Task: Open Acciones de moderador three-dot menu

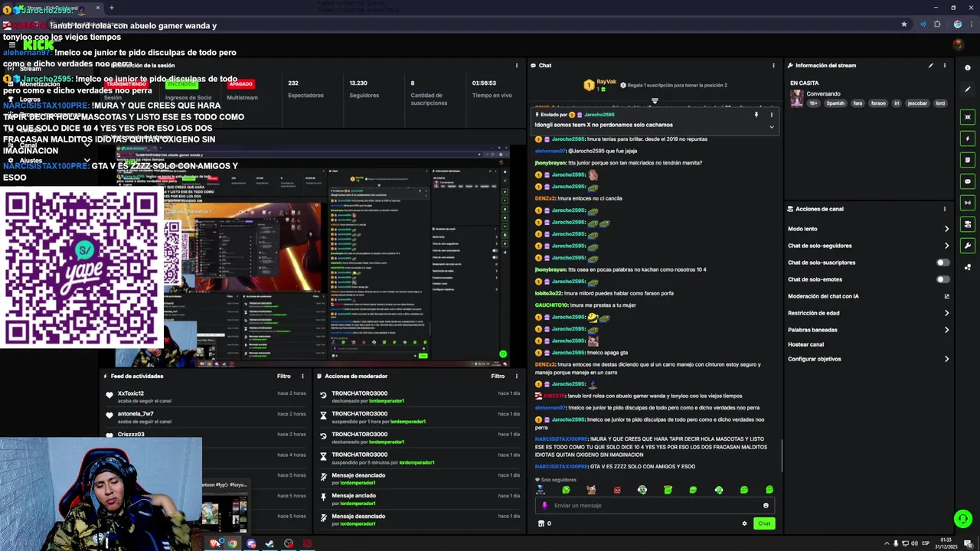Action: 517,377
